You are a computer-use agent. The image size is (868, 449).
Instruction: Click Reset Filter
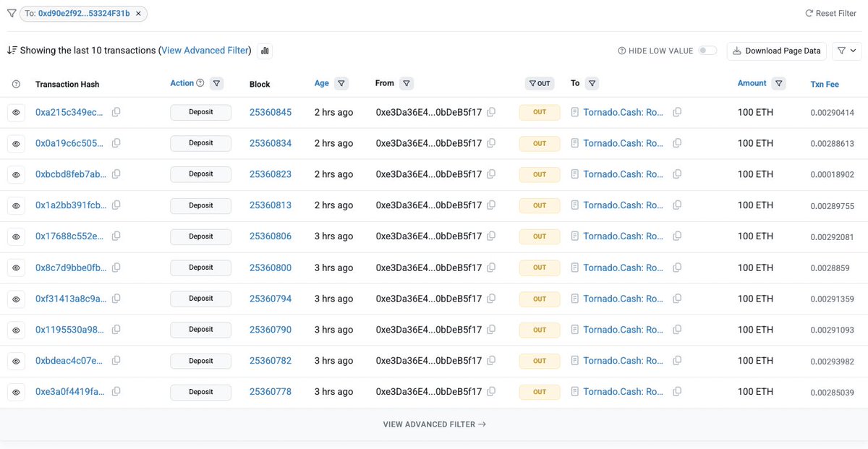[830, 14]
